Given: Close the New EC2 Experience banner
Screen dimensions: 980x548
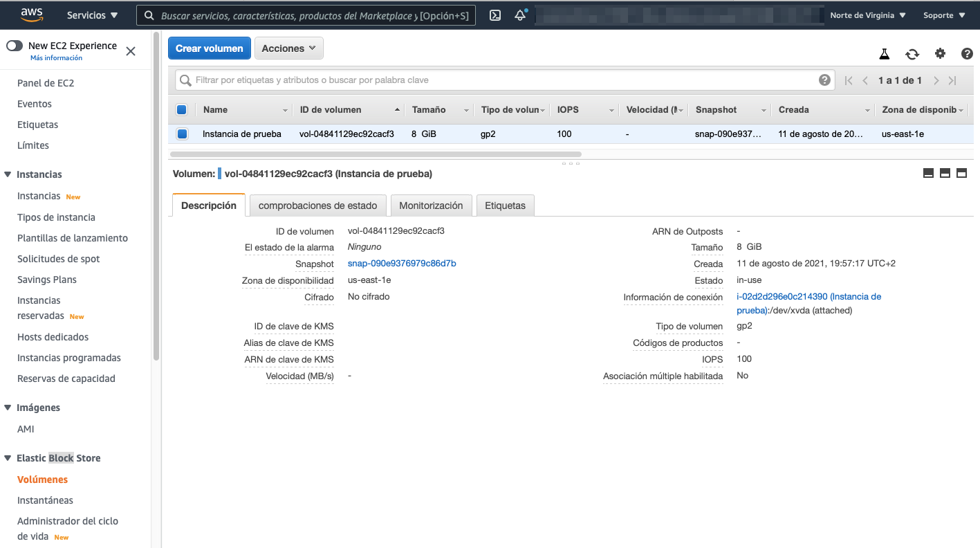Looking at the screenshot, I should [x=131, y=51].
